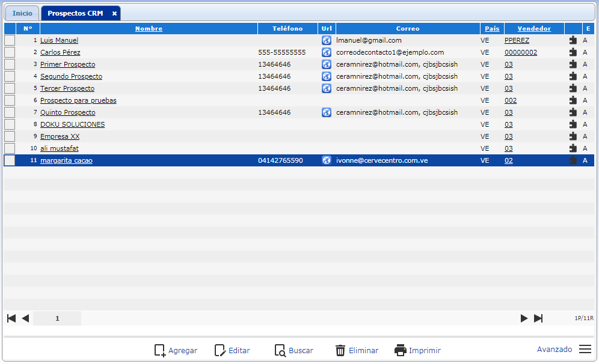Viewport: 599px width, 364px height.
Task: Click the puzzle icon in the Tercer Prospecto row
Action: coord(573,88)
